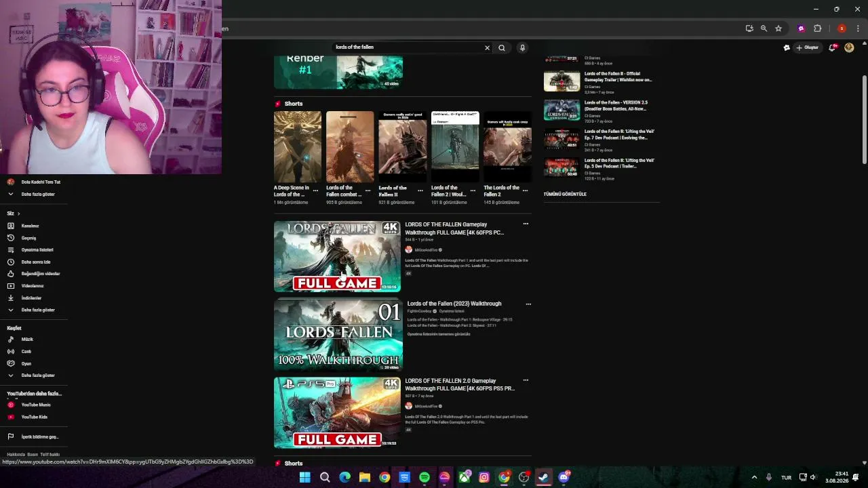Image resolution: width=868 pixels, height=488 pixels.
Task: Open Müzik in the Keşfet section
Action: 27,340
